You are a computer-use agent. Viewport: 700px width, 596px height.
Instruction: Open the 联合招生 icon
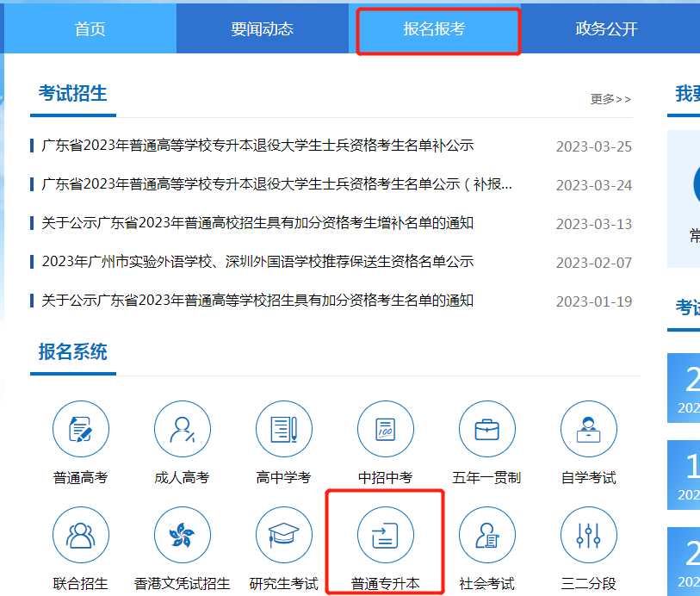81,534
